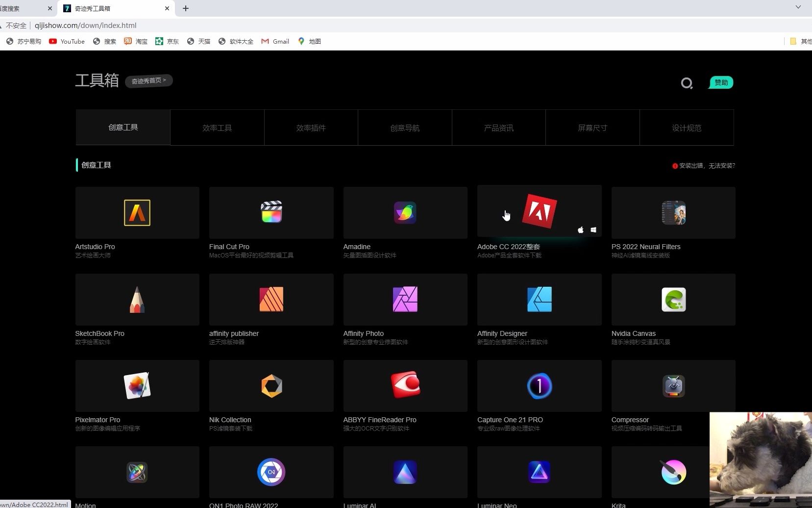Viewport: 812px width, 508px height.
Task: Click the Artstudio Pro title text
Action: click(95, 247)
